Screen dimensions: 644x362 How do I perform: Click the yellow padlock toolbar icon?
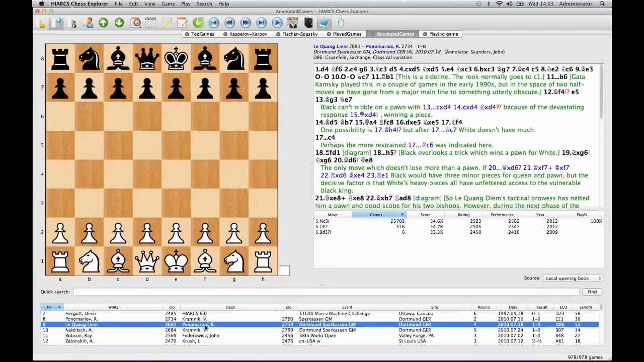click(x=42, y=23)
